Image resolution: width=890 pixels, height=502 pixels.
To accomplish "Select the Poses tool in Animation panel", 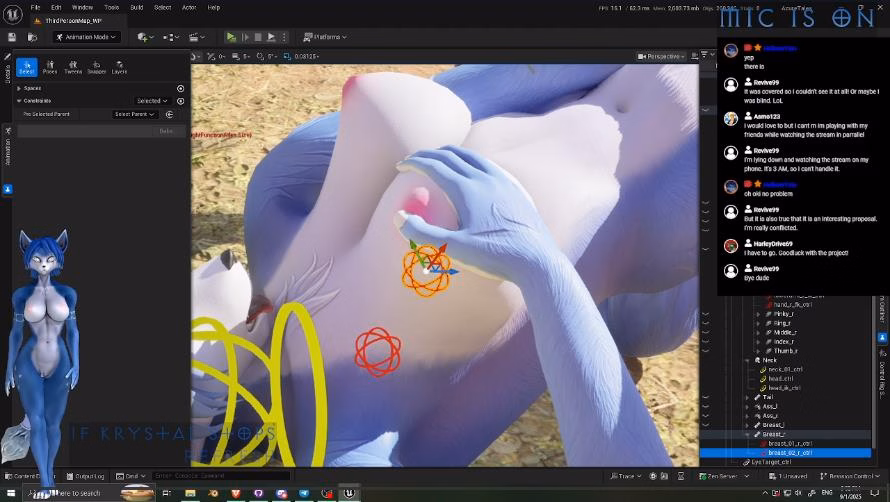I will coord(50,67).
